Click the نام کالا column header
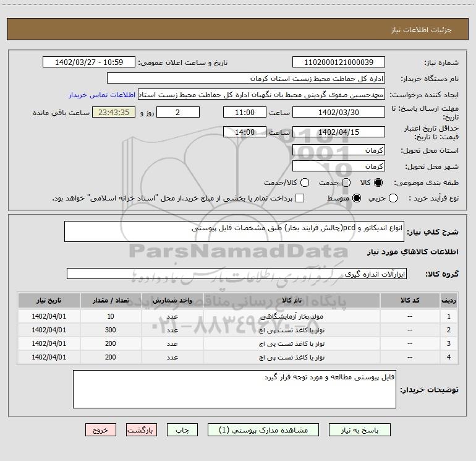Image resolution: width=476 pixels, height=461 pixels. tap(291, 300)
